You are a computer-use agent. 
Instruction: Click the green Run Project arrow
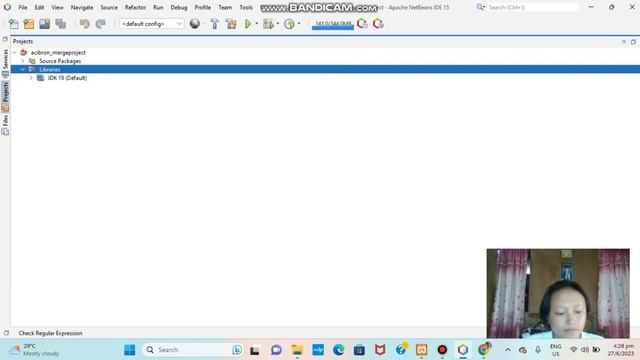click(x=247, y=24)
